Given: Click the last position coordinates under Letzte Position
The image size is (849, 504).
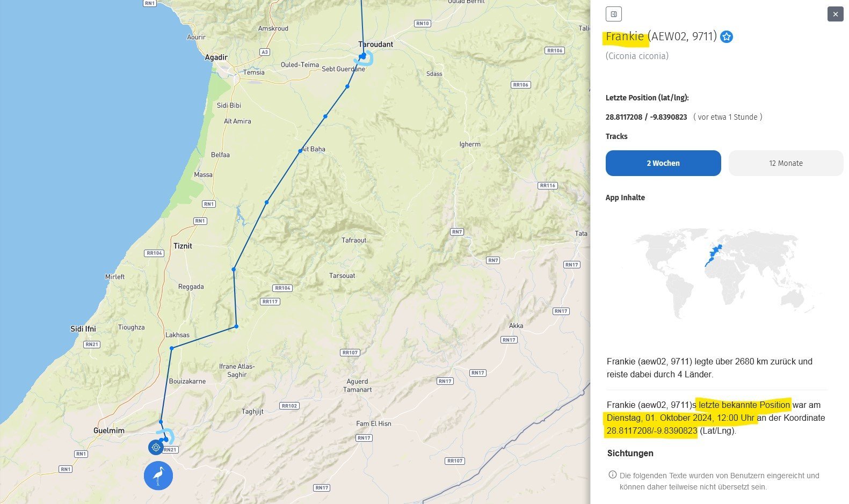Looking at the screenshot, I should point(646,117).
